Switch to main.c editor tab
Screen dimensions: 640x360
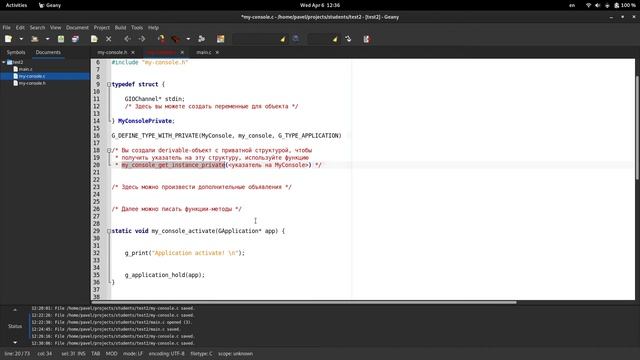tap(204, 52)
